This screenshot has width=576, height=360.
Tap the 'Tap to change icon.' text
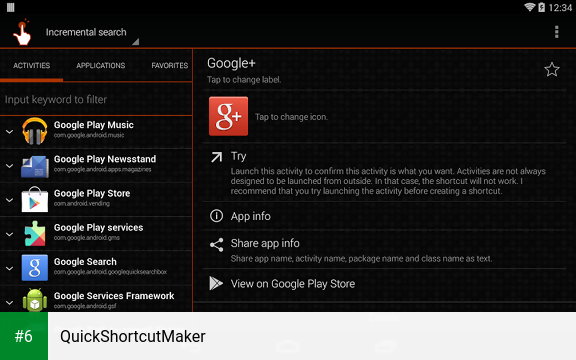point(291,117)
